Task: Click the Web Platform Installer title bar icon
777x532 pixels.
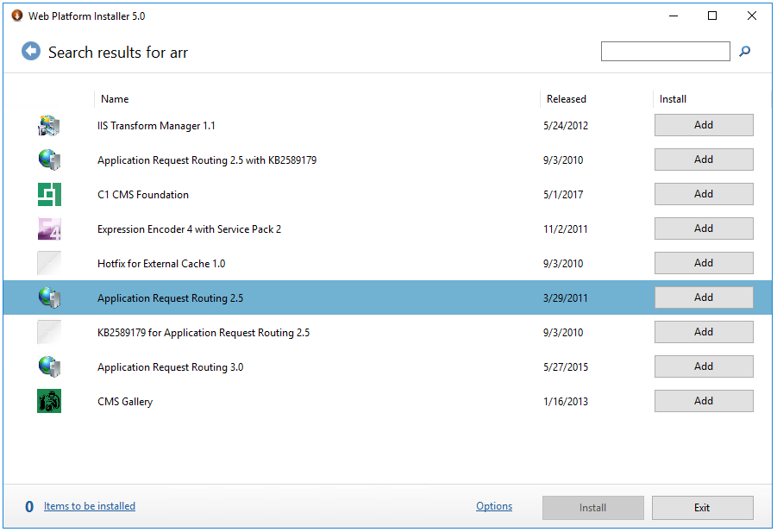Action: tap(17, 16)
